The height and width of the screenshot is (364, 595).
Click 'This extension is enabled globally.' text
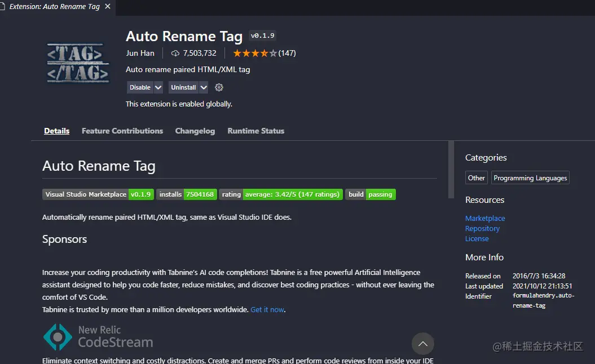pyautogui.click(x=179, y=104)
